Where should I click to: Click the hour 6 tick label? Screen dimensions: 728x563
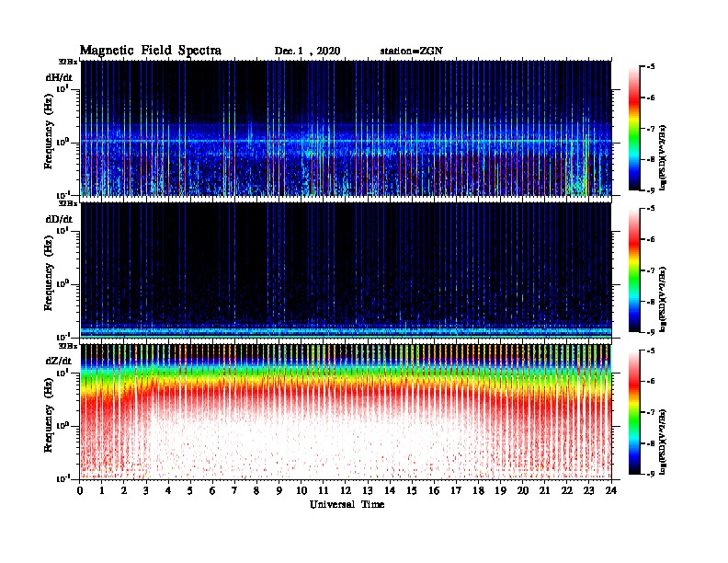coord(212,491)
